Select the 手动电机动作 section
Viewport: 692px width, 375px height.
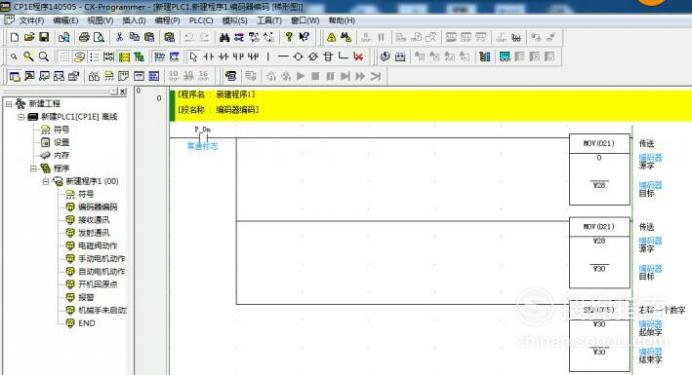pos(102,258)
